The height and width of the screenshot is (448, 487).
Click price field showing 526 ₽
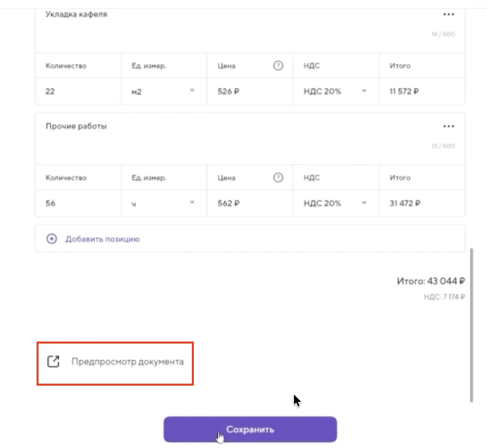click(249, 91)
